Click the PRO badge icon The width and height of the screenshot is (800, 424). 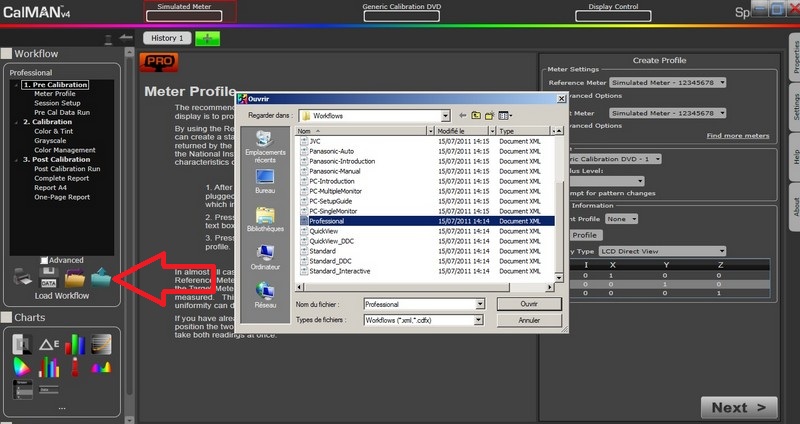coord(159,62)
